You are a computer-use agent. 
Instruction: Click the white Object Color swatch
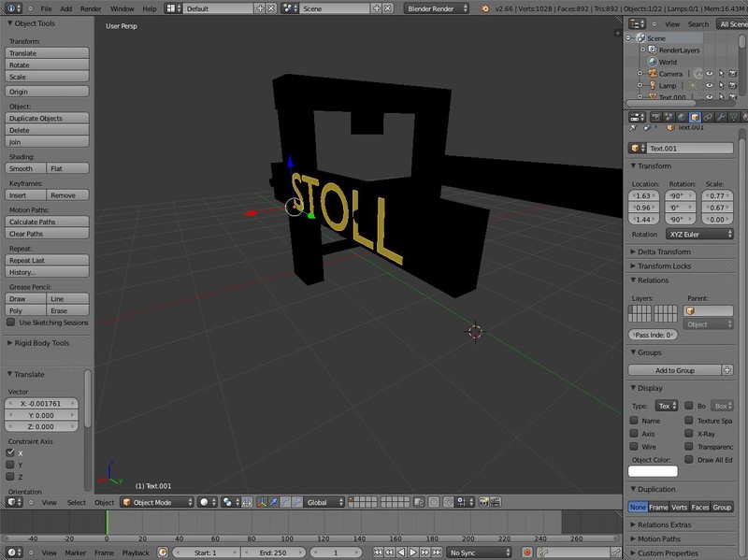pos(653,471)
